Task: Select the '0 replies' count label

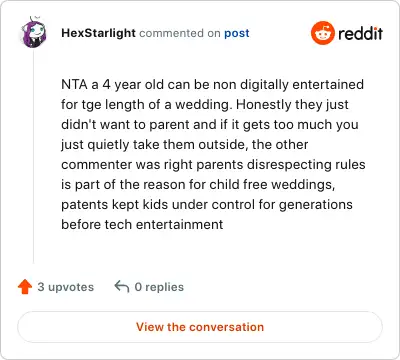Action: point(159,287)
